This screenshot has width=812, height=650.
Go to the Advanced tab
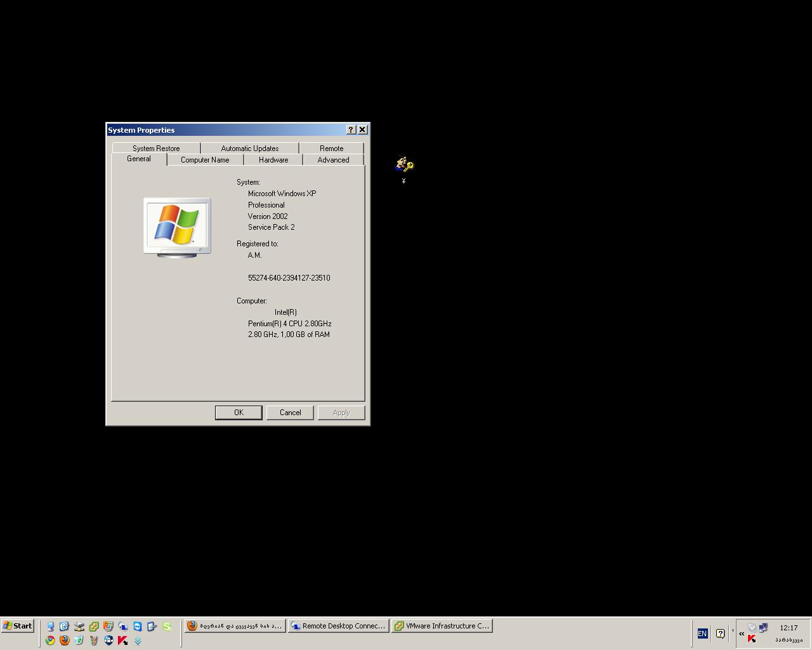333,160
